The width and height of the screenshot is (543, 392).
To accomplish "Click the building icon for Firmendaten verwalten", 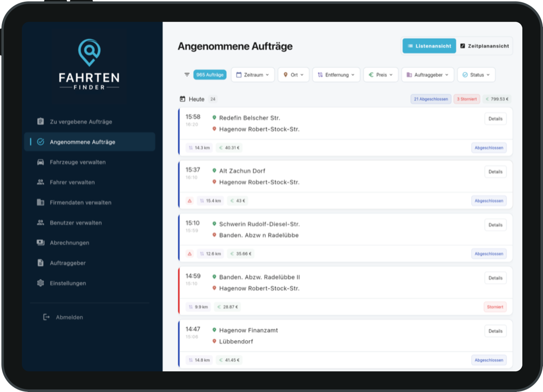I will tap(40, 202).
